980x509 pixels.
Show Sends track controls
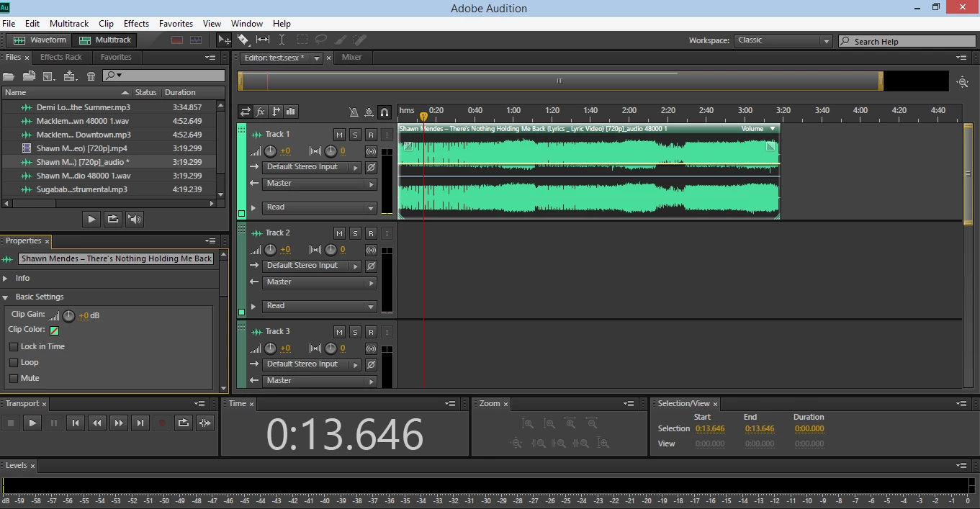(276, 112)
